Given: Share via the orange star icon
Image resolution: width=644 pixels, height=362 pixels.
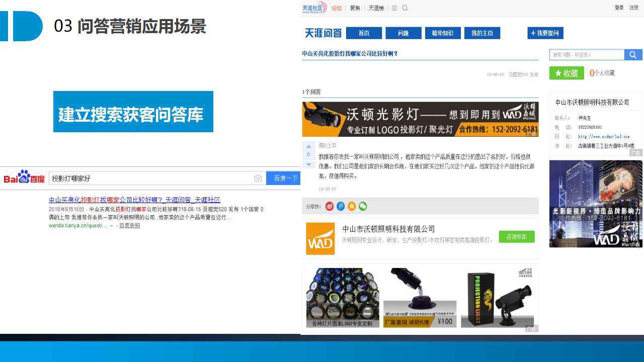Looking at the screenshot, I should point(352,206).
